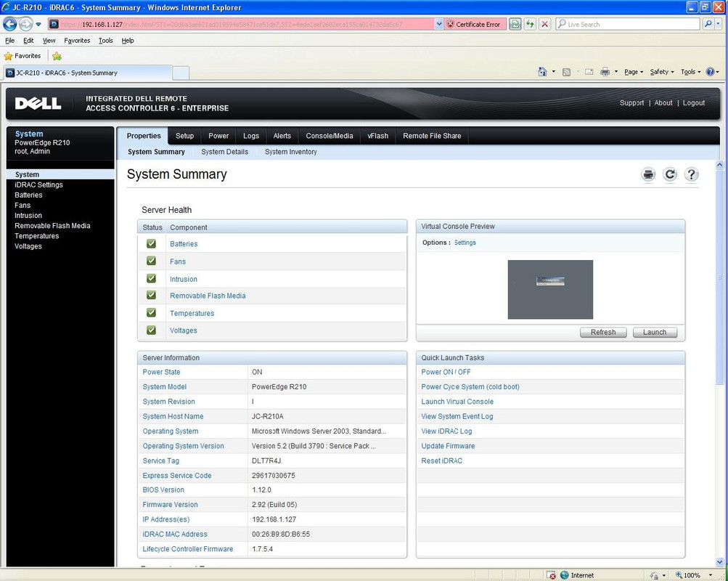Select iDRAC Settings in the left tree
Screen dimensions: 728x581
38,185
